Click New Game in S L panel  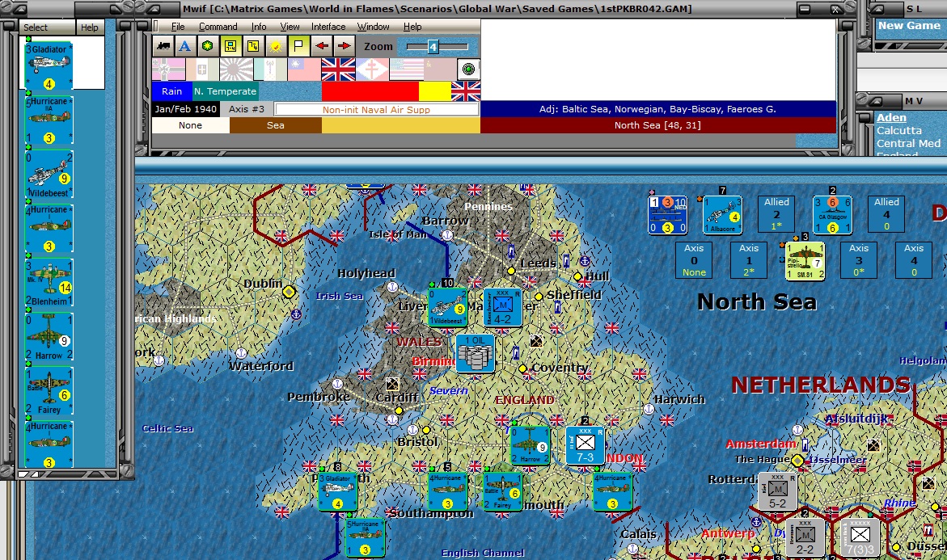[x=909, y=25]
